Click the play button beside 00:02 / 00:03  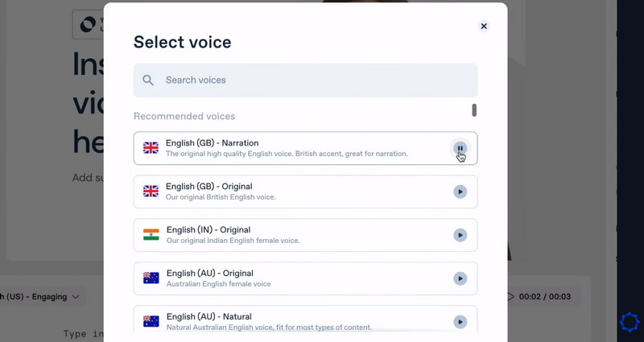510,297
